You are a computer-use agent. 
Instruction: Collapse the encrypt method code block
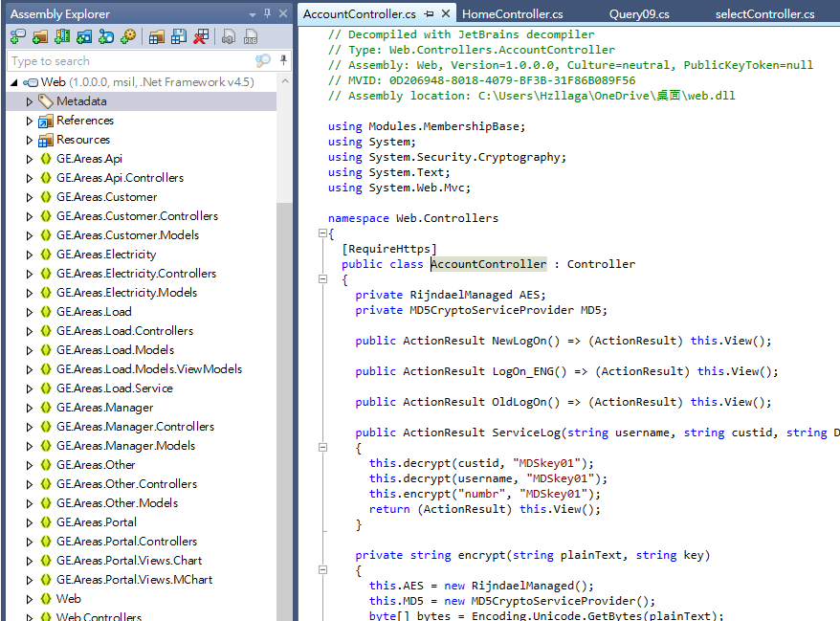pos(322,569)
